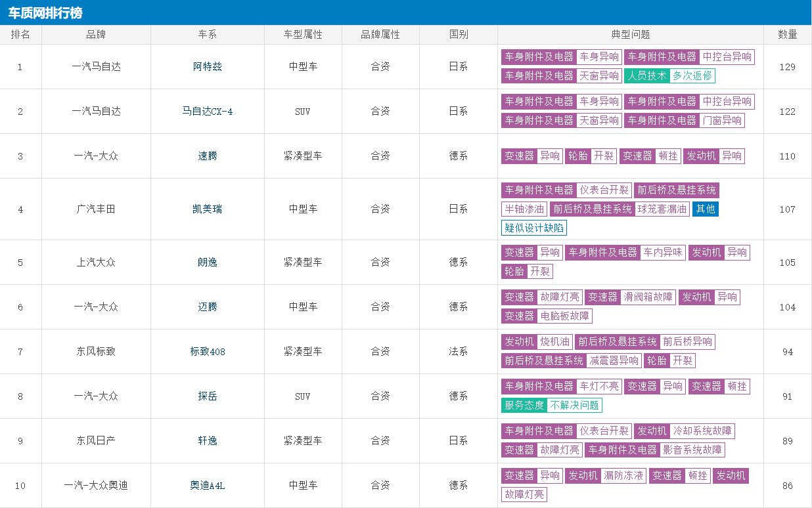Open the 奥迪A4L model link
This screenshot has height=508, width=812.
coord(207,486)
